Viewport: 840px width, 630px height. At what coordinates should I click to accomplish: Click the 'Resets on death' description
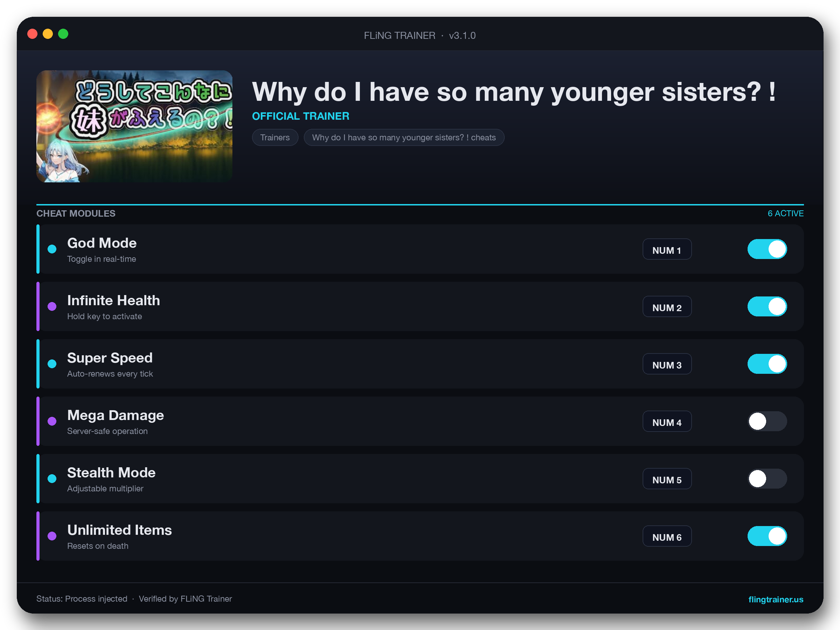pos(98,546)
